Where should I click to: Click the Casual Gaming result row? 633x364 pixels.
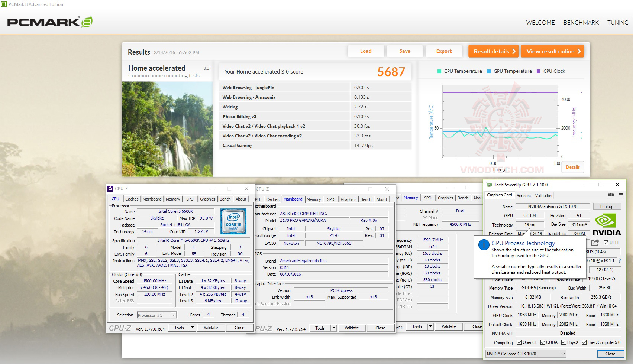point(315,146)
